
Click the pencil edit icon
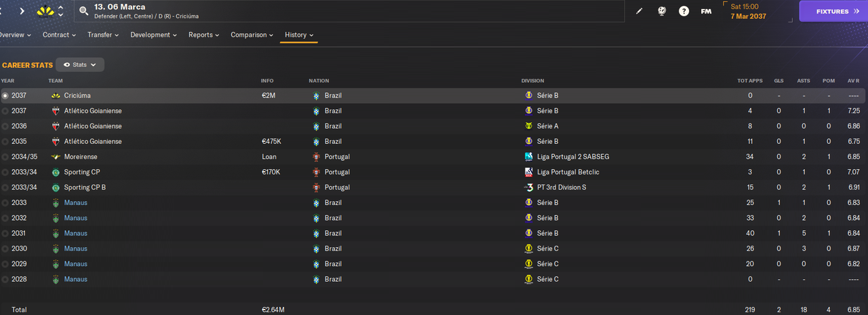point(638,11)
